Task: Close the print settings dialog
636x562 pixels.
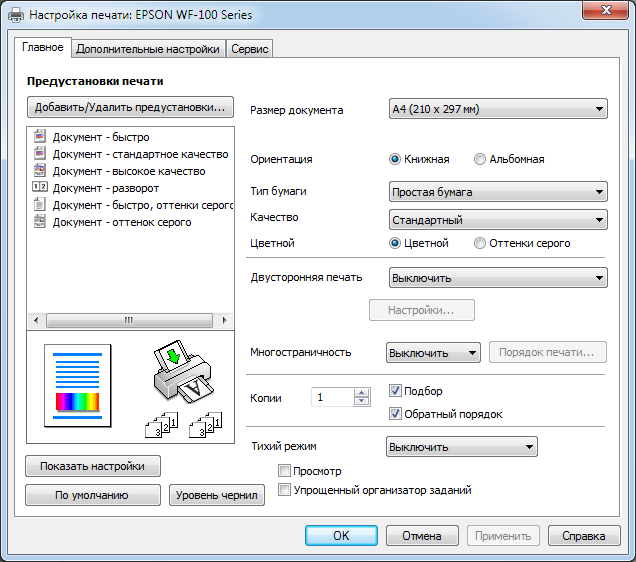Action: click(x=606, y=10)
